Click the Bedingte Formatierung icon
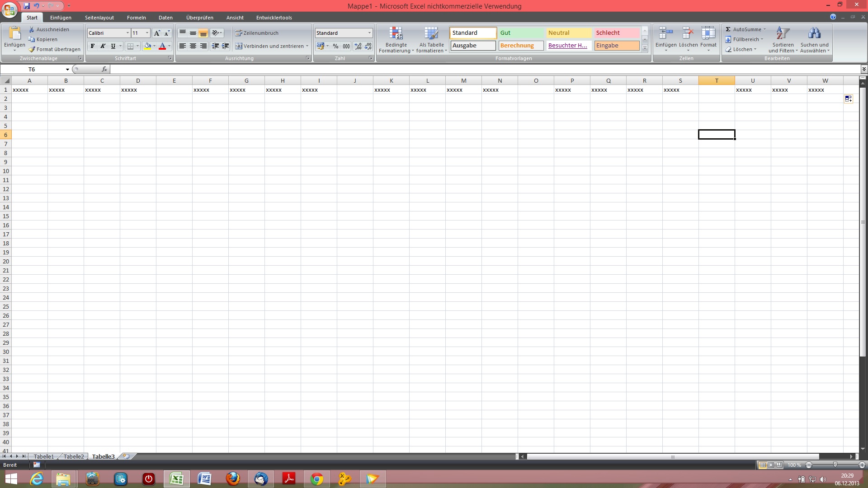 396,34
